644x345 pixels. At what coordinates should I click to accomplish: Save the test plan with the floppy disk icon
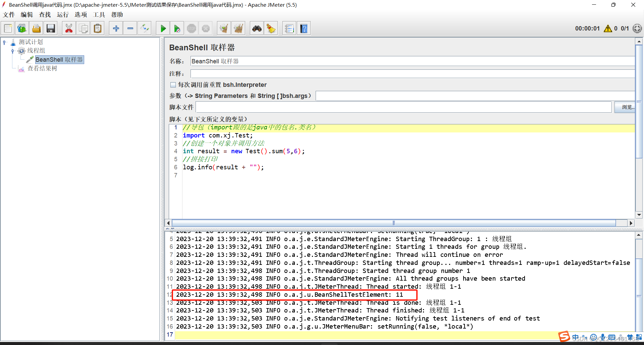[x=51, y=28]
